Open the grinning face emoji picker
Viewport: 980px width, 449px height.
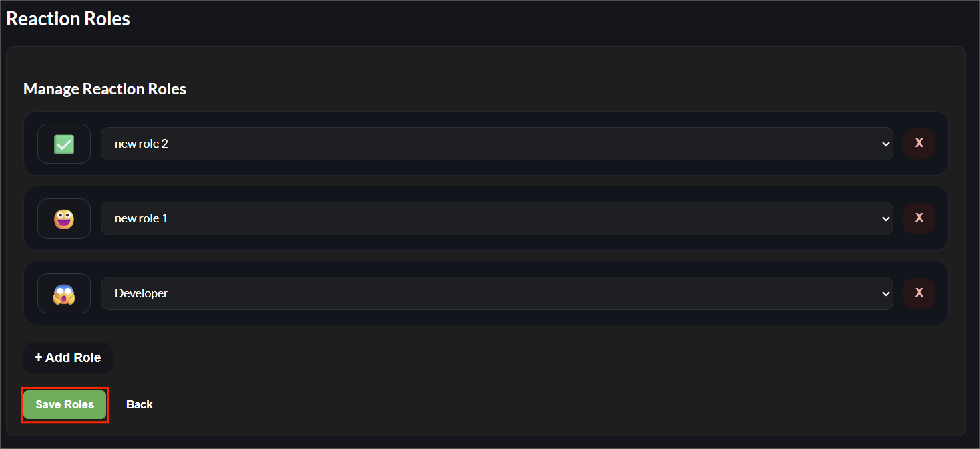(x=63, y=218)
